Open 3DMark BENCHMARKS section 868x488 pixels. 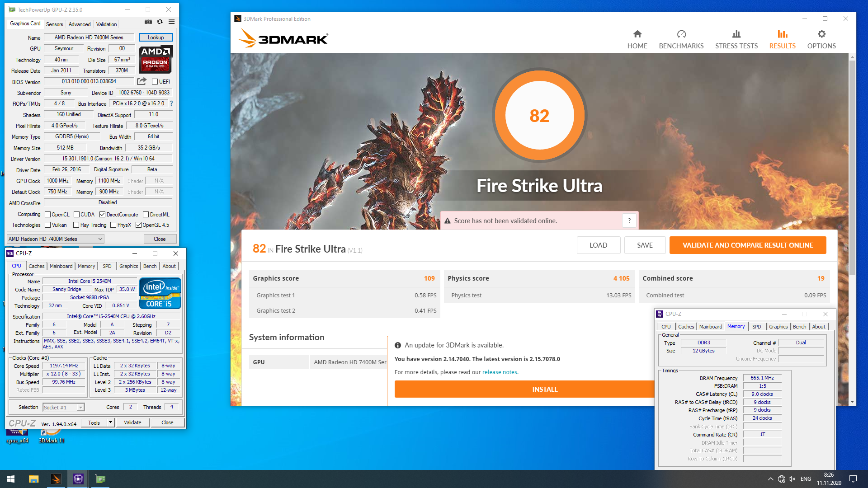point(681,39)
